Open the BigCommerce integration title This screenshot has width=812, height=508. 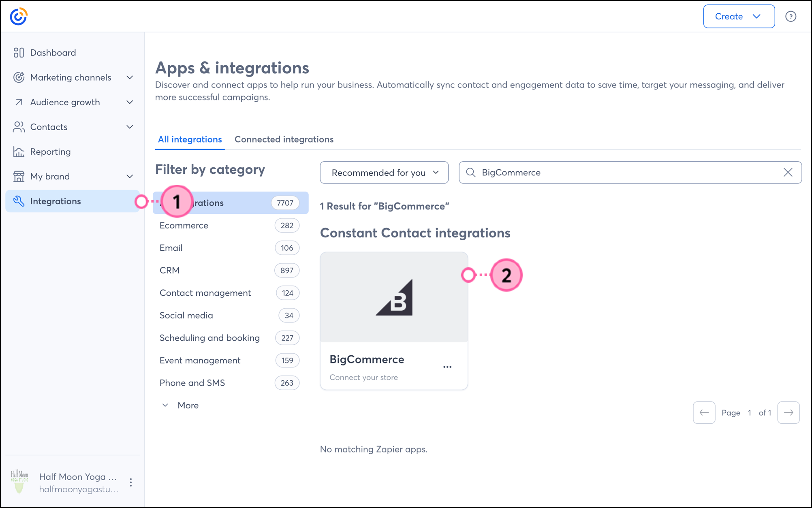coord(367,359)
